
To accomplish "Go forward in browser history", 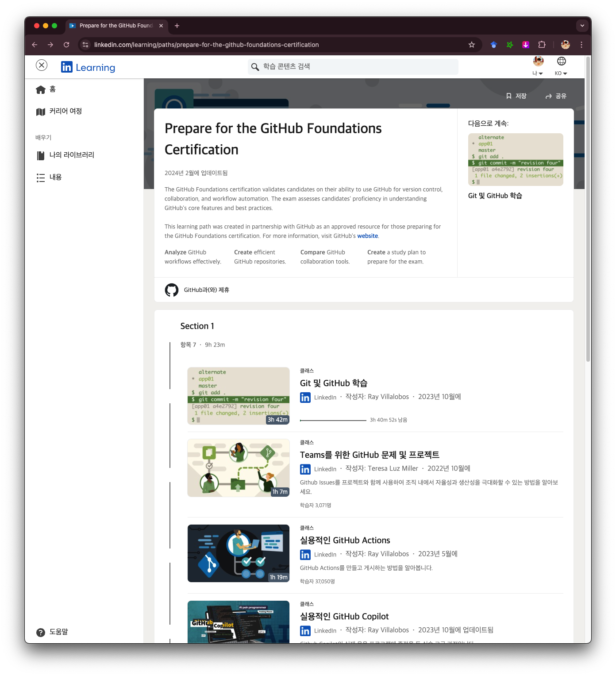I will [50, 45].
